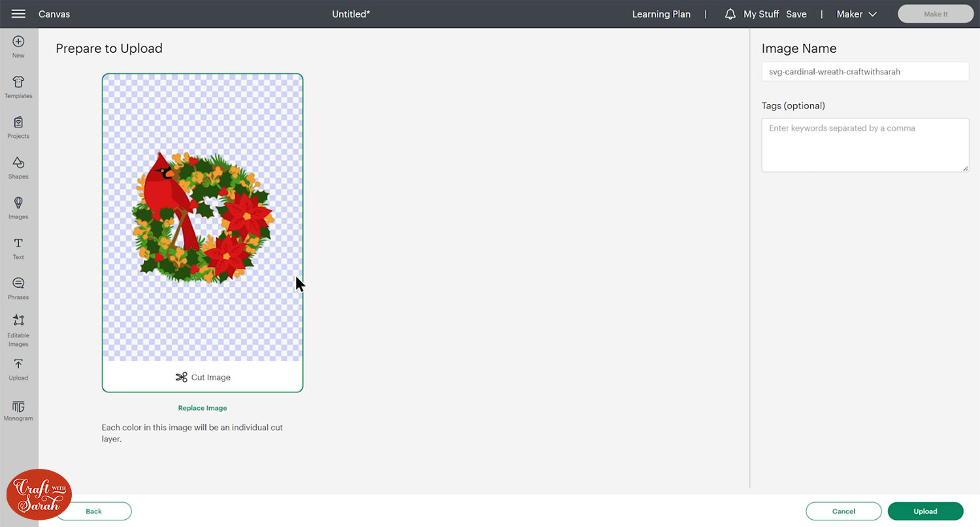Click the Prepare to Upload heading
Image resolution: width=980 pixels, height=527 pixels.
coord(109,48)
